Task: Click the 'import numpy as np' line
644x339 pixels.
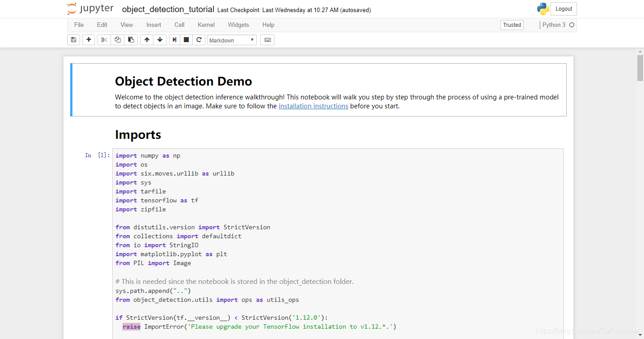Action: [148, 155]
